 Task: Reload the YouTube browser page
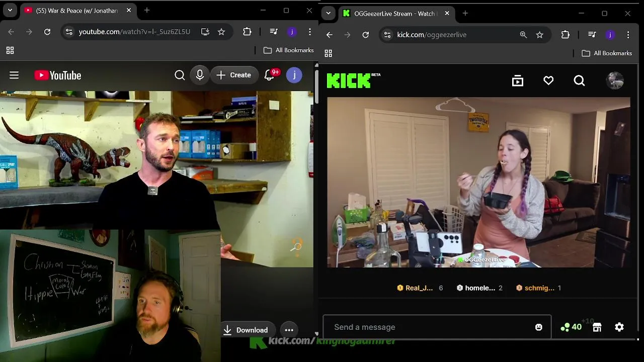point(47,32)
